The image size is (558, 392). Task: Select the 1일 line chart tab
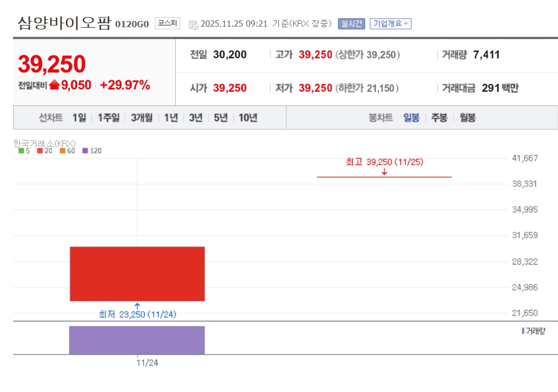[79, 118]
